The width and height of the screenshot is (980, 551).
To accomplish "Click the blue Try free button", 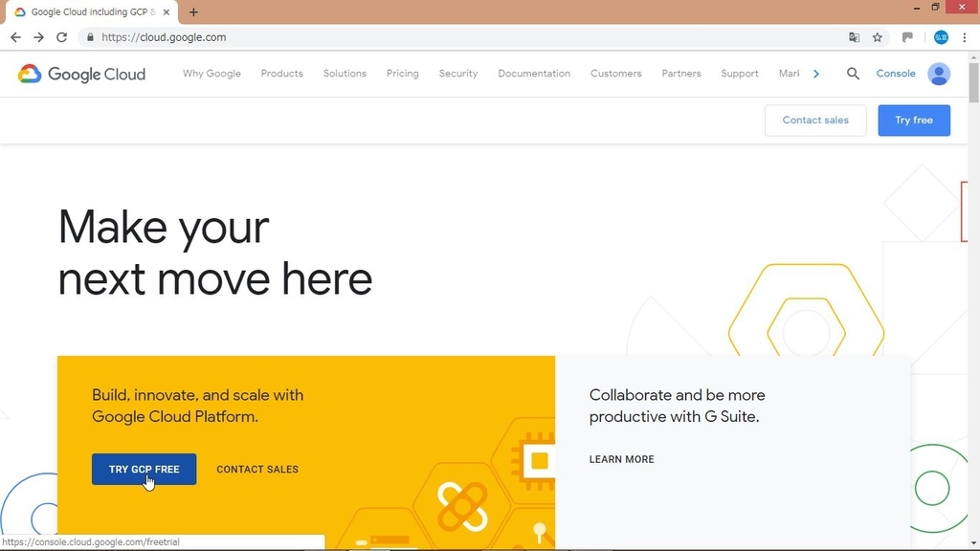I will 914,120.
